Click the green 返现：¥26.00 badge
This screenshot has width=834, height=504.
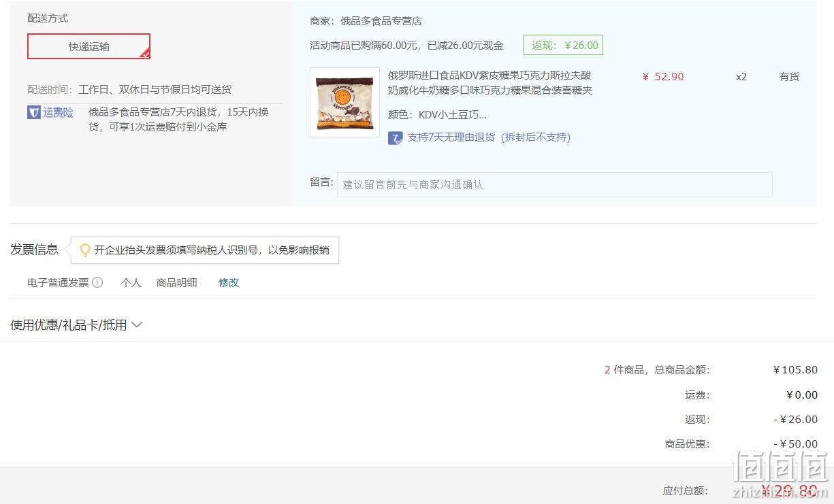tap(563, 46)
